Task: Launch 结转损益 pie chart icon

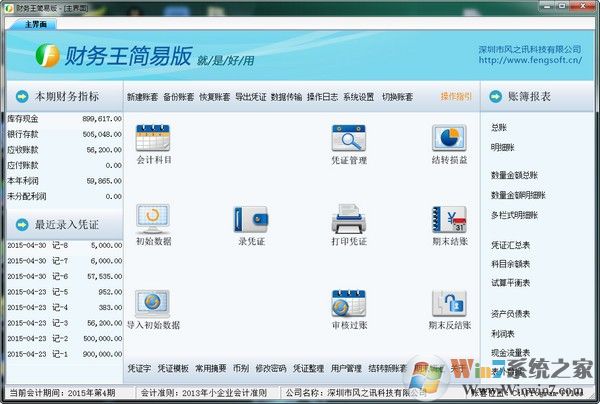Action: 449,137
